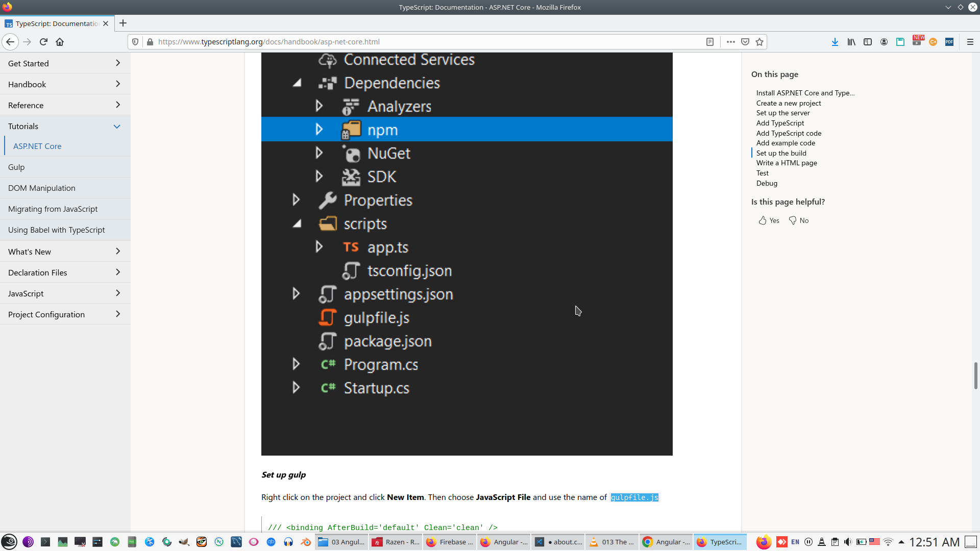
Task: Jump to Write a HTML page section
Action: [x=786, y=163]
